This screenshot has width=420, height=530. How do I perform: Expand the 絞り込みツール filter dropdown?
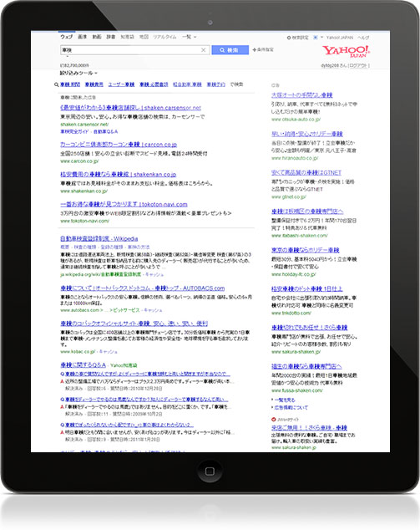coord(78,73)
